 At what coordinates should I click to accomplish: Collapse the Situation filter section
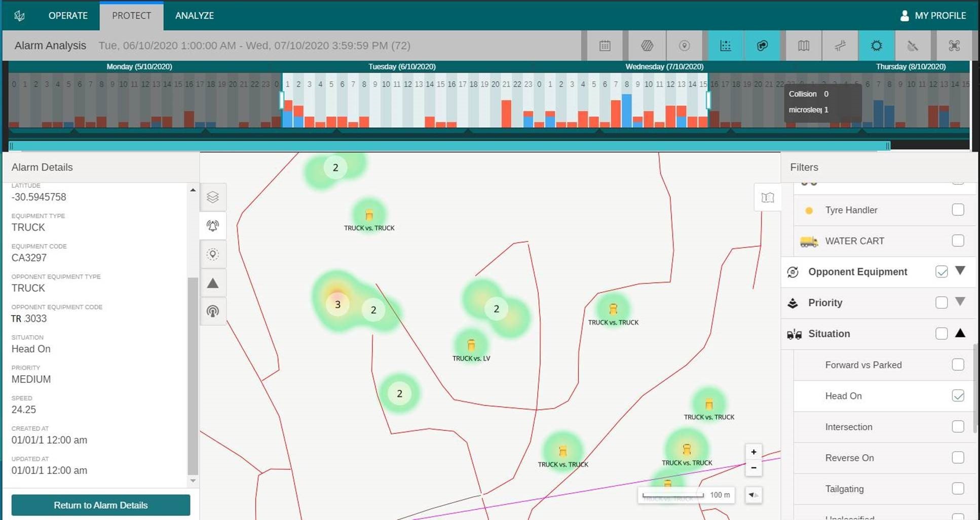point(960,333)
